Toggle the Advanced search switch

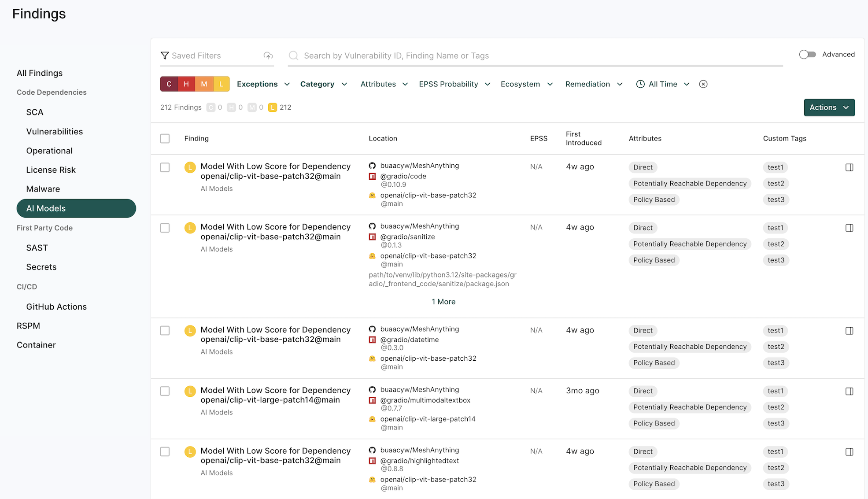point(807,54)
